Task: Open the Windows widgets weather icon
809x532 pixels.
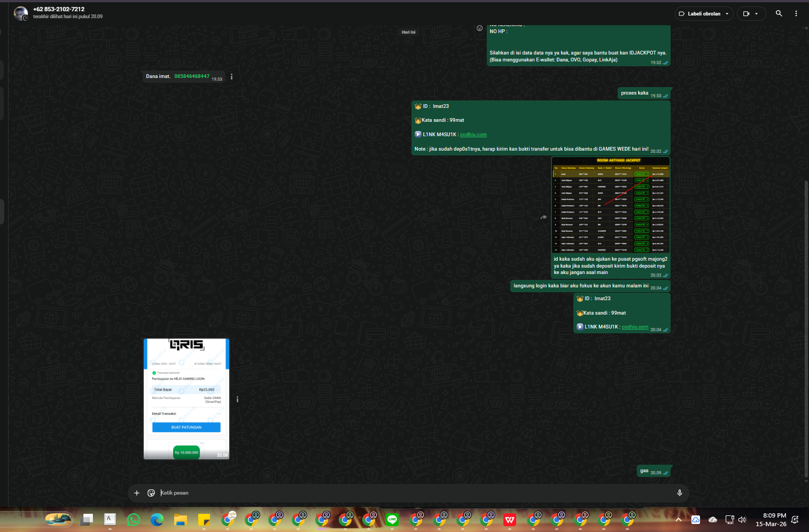Action: pos(58,519)
